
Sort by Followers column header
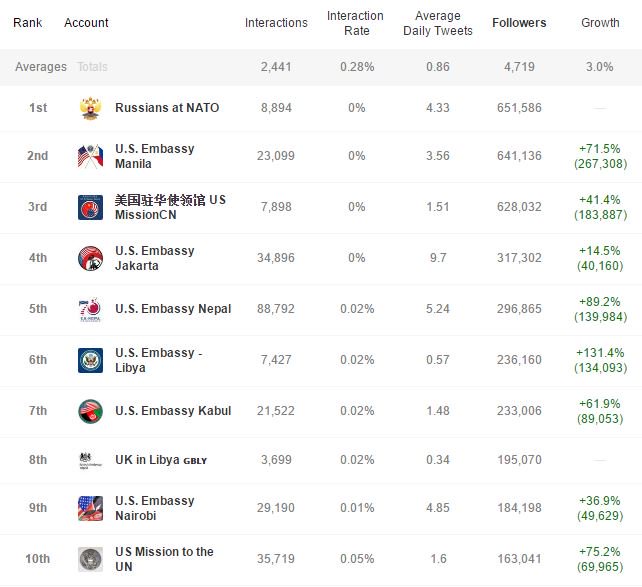[x=519, y=23]
